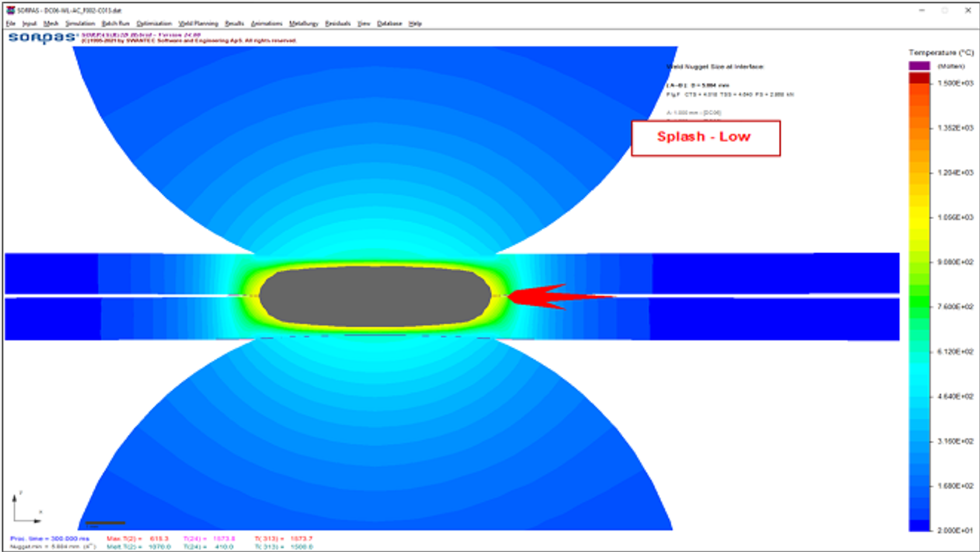
Task: Click the Metallurgy menu
Action: [304, 24]
